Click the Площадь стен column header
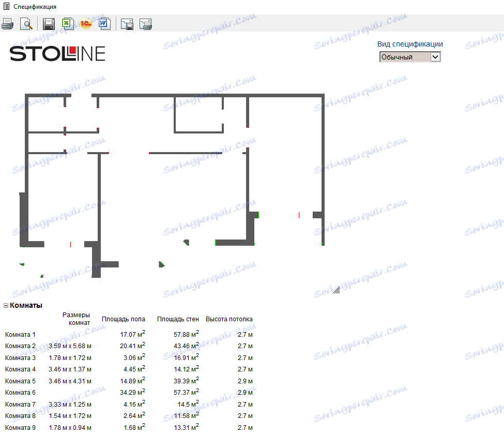This screenshot has height=433, width=504. 178,319
